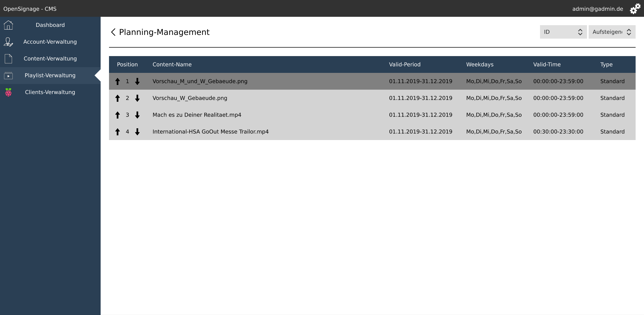Move Vorschau_W_Gebaeude.png up one position
Viewport: 644px width, 315px height.
pyautogui.click(x=117, y=98)
